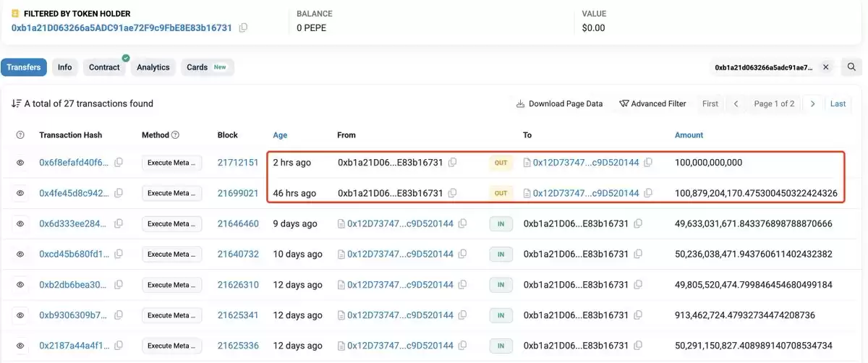
Task: Copy hash 0xb2db6bea30 with copy icon
Action: 119,285
